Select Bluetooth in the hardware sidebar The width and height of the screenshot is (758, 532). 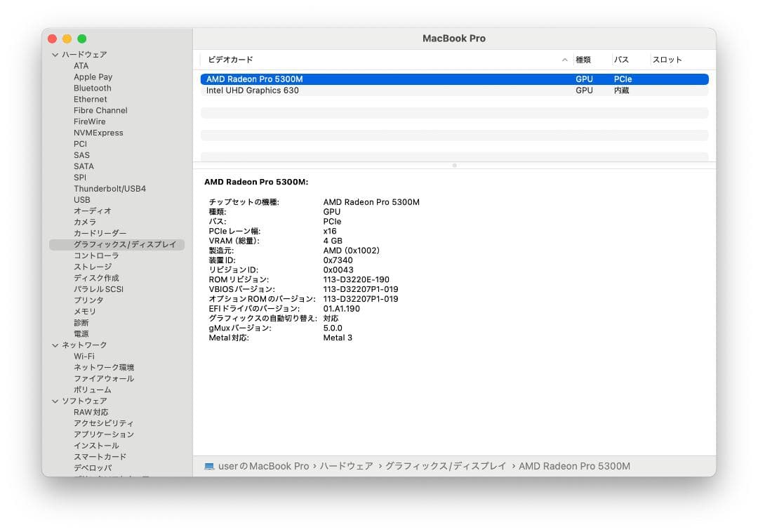point(93,88)
